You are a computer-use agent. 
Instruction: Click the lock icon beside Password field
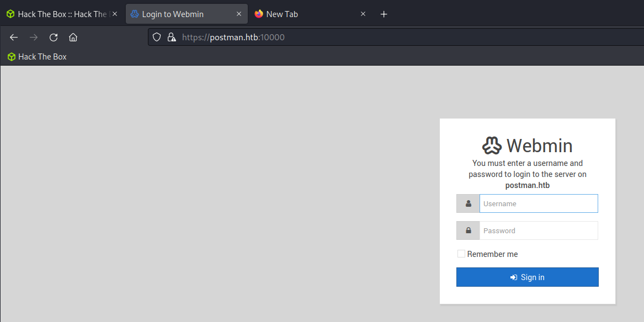[468, 230]
